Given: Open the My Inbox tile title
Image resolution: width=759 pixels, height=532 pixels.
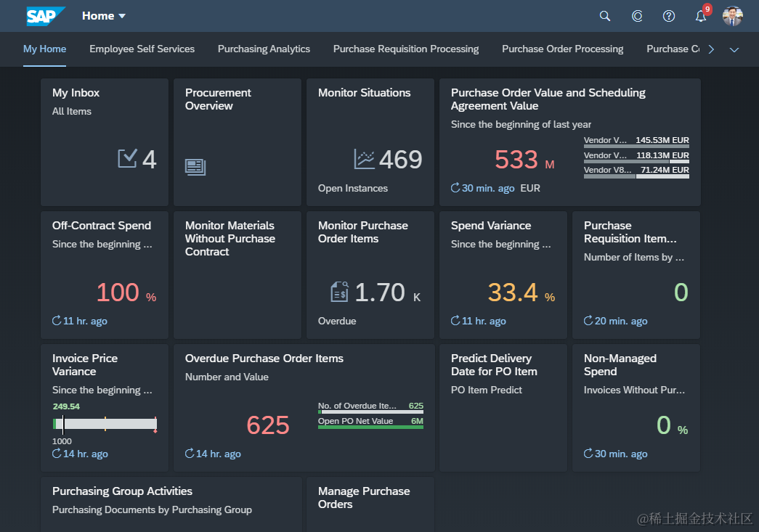Looking at the screenshot, I should click(76, 93).
